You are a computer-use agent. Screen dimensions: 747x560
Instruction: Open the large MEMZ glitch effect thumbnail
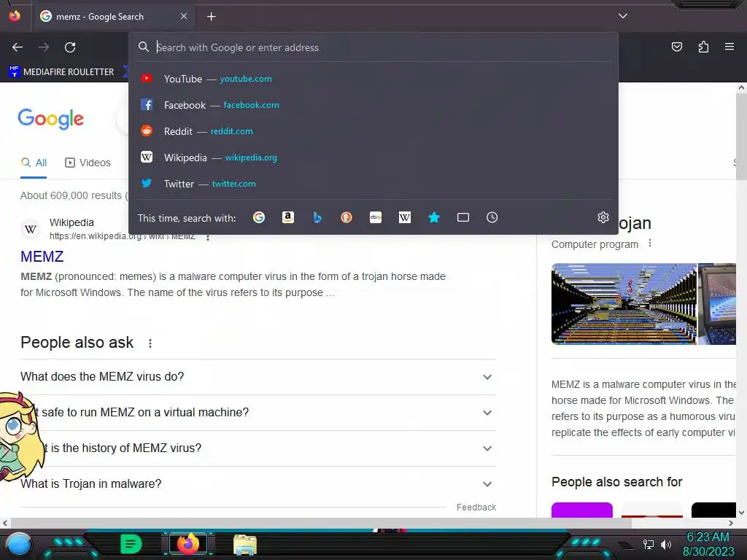coord(624,304)
